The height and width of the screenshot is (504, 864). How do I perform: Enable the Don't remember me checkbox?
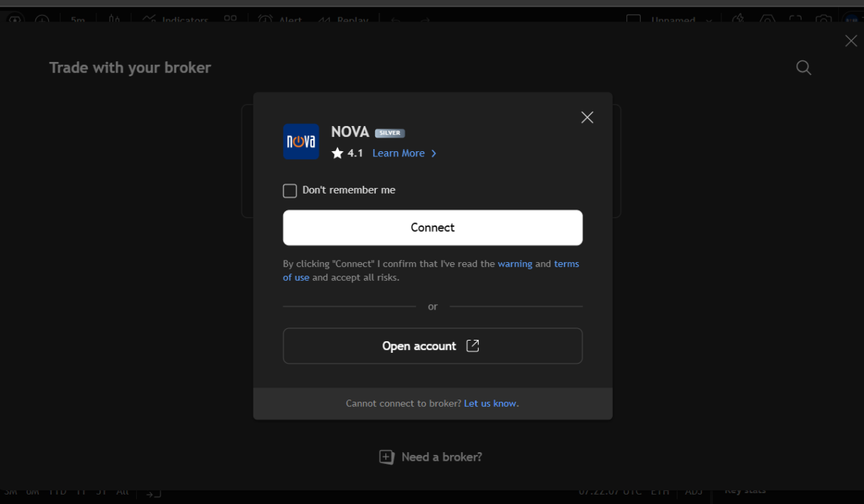tap(289, 190)
